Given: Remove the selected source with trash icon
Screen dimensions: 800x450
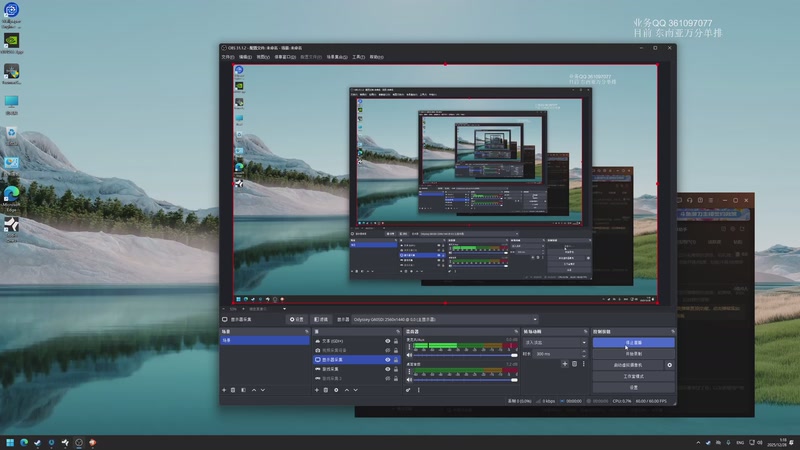Looking at the screenshot, I should pos(326,390).
